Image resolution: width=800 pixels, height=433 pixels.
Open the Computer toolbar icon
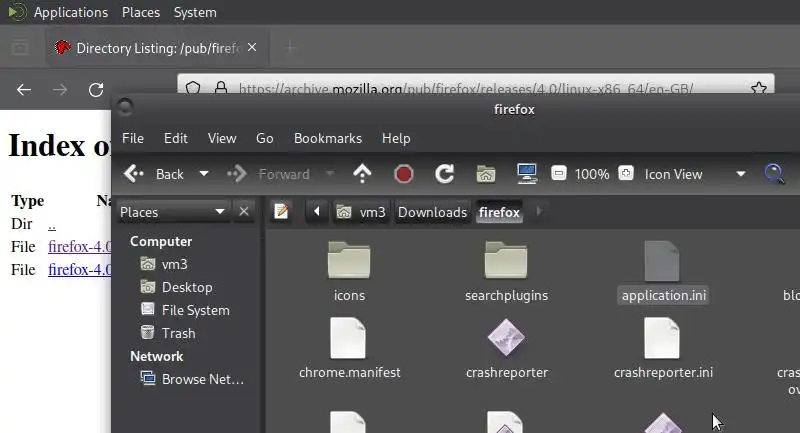(x=527, y=174)
